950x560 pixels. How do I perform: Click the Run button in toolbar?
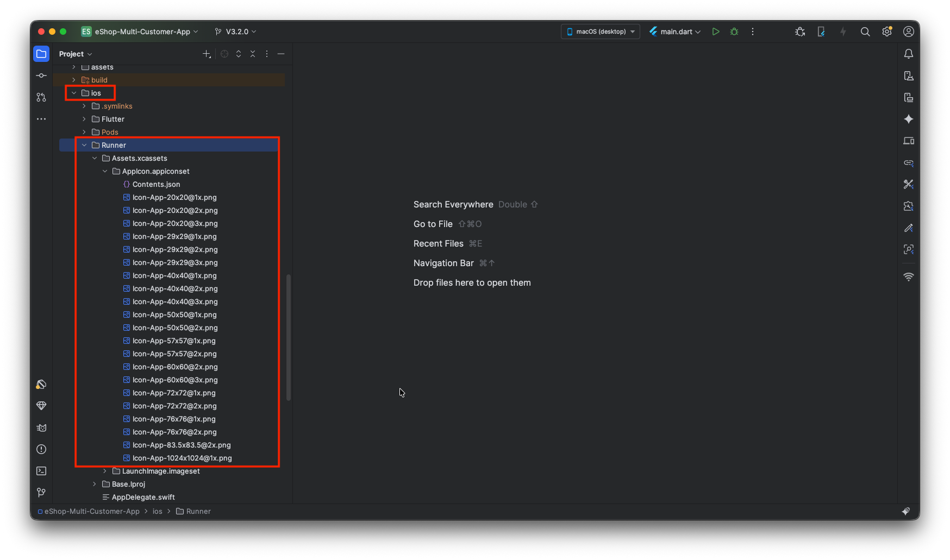716,32
